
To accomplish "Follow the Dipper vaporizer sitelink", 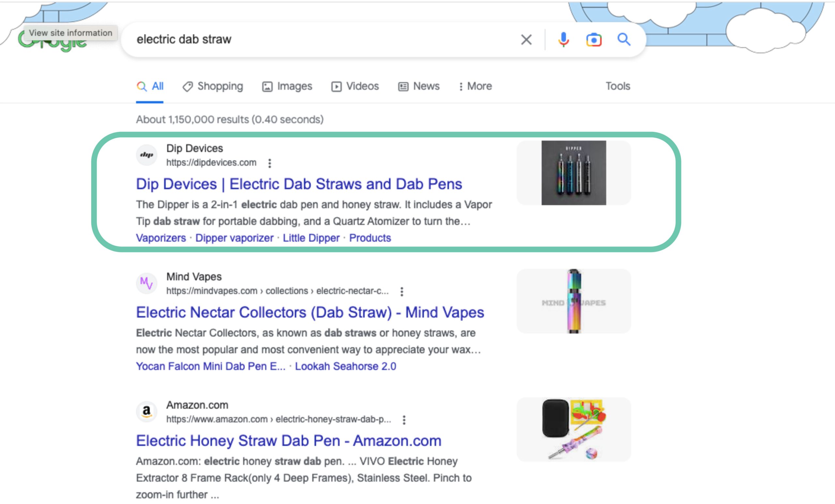I will [x=235, y=238].
